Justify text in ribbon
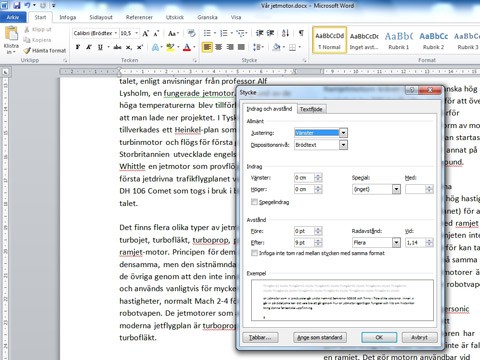 click(x=241, y=47)
